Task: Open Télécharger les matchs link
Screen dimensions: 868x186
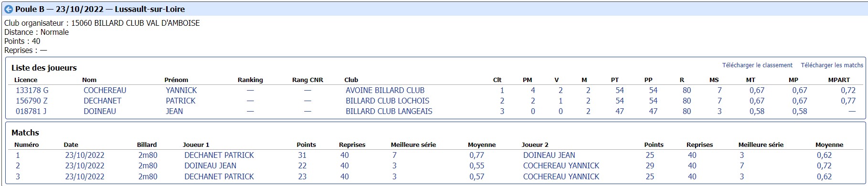Action: coord(832,65)
